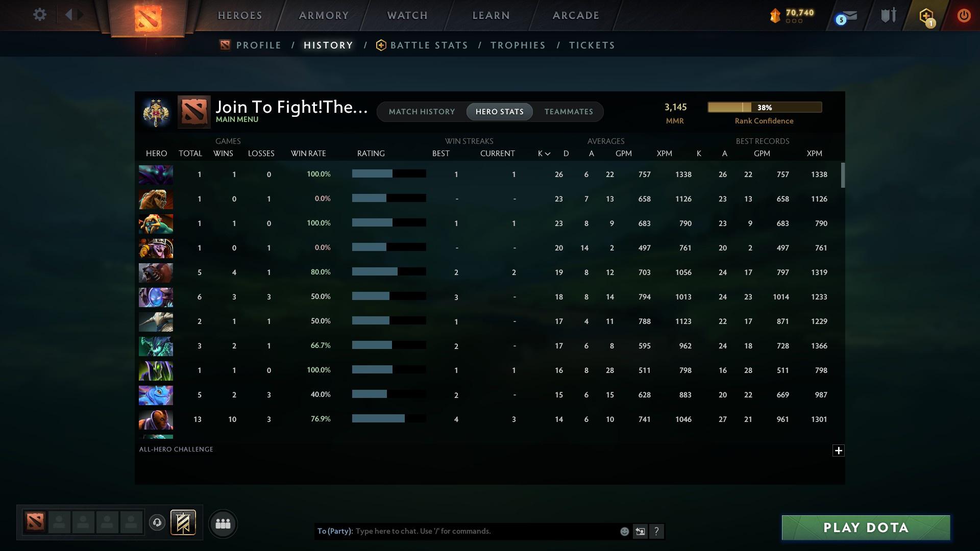
Task: Open settings with the gear icon
Action: tap(40, 15)
